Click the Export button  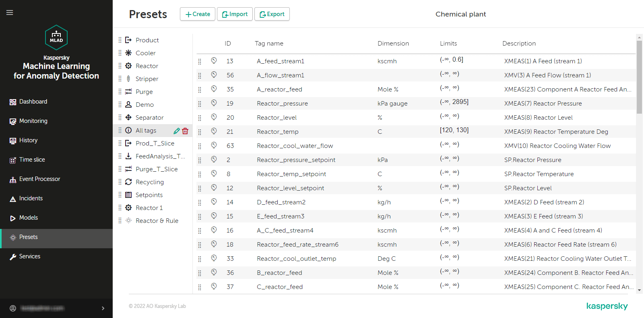coord(272,14)
